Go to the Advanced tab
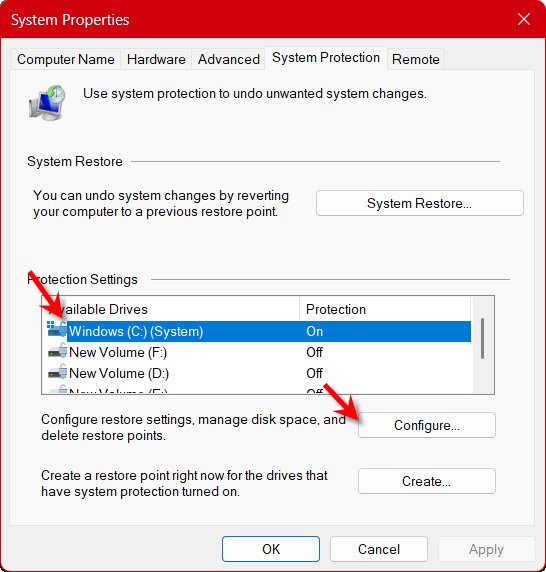The height and width of the screenshot is (572, 546). click(229, 59)
